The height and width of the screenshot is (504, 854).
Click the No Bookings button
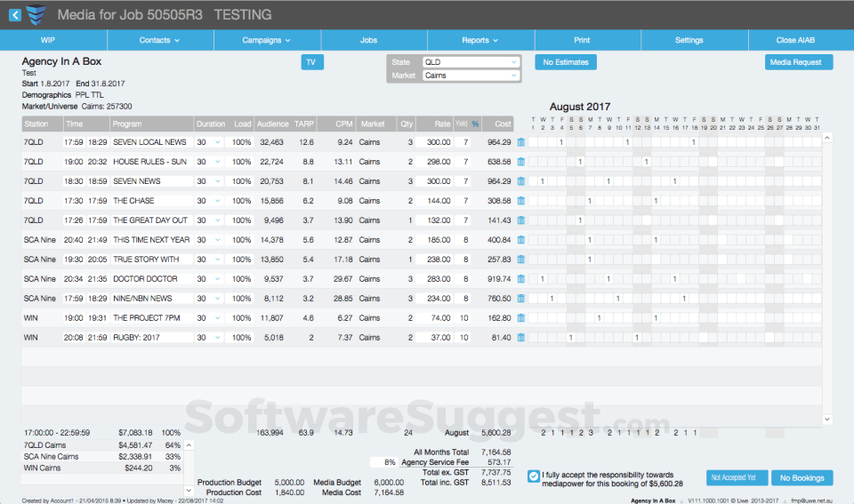point(802,478)
